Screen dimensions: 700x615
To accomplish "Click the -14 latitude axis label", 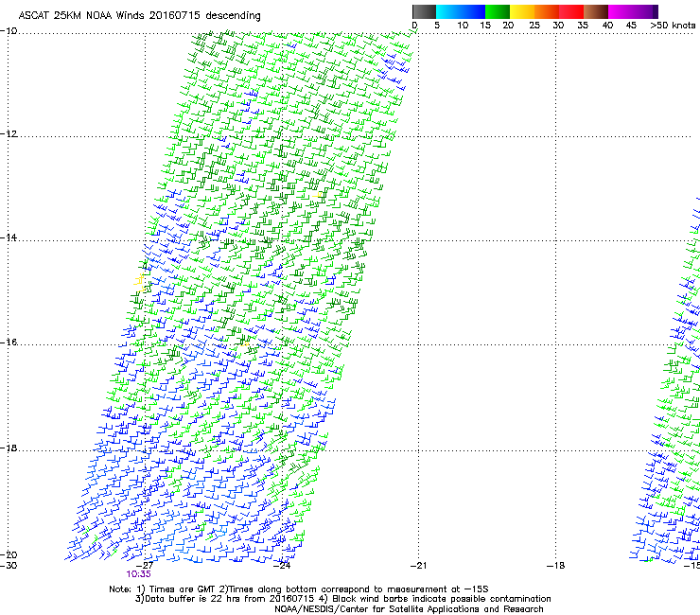I will 9,237.
